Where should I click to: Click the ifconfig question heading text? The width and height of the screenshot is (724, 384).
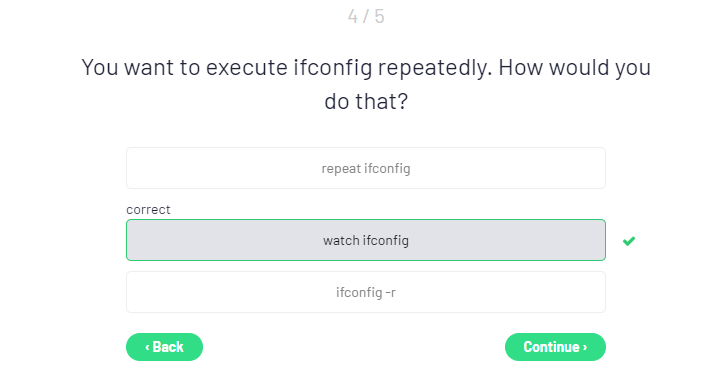point(366,84)
